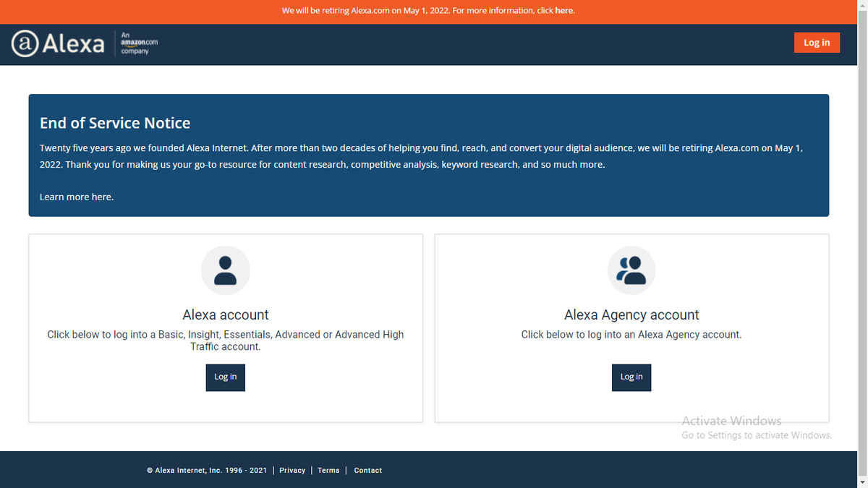Click the Alexa Internet copyright text
The height and width of the screenshot is (488, 868).
pyautogui.click(x=206, y=470)
